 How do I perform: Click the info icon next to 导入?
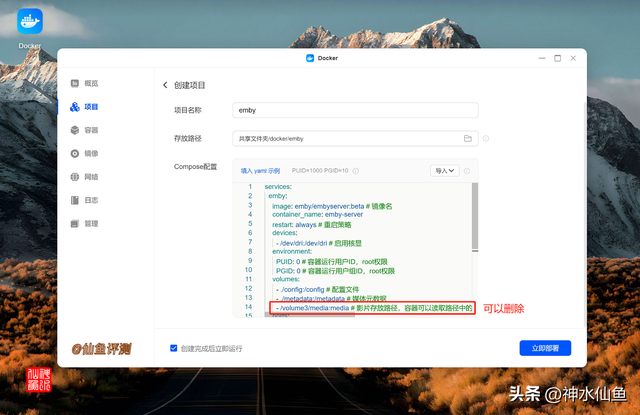point(467,171)
